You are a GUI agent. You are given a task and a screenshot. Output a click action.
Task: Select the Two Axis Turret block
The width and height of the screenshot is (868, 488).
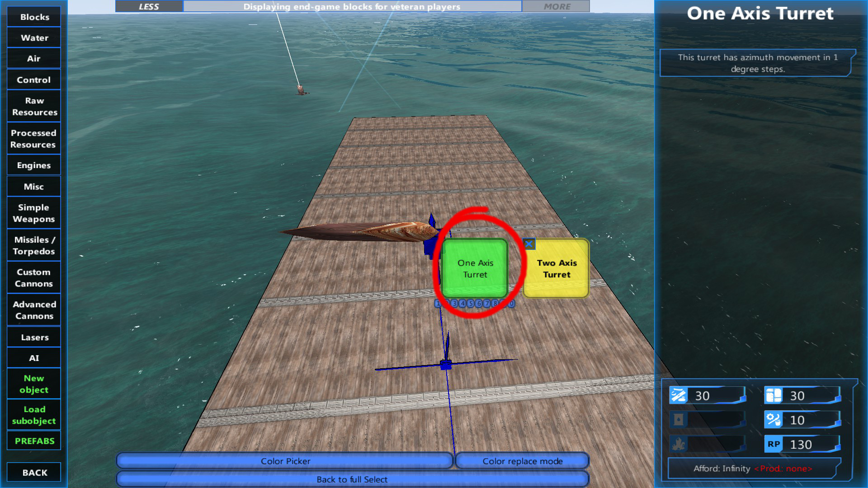[x=557, y=268]
